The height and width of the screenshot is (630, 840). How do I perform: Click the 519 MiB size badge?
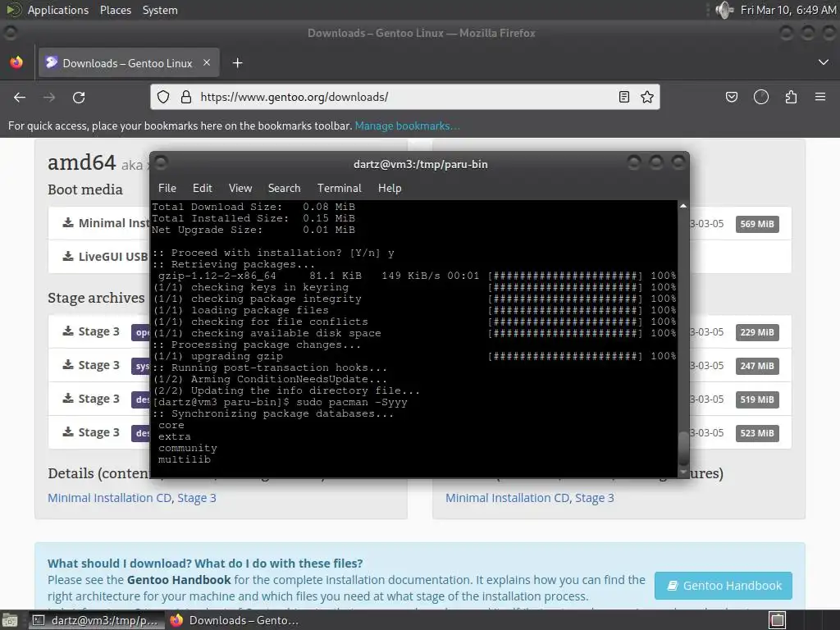click(757, 399)
